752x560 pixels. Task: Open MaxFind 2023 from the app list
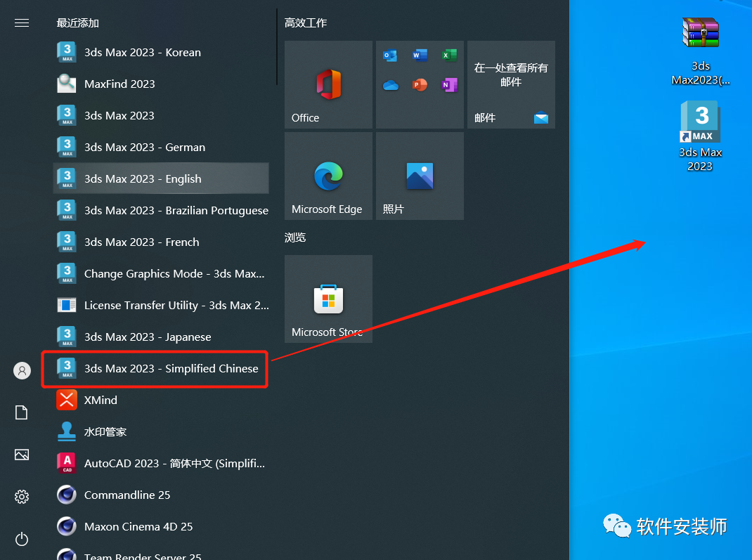tap(161, 84)
